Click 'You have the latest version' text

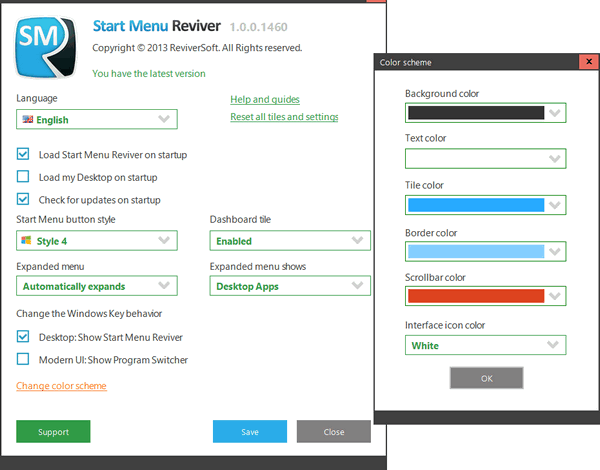click(149, 73)
